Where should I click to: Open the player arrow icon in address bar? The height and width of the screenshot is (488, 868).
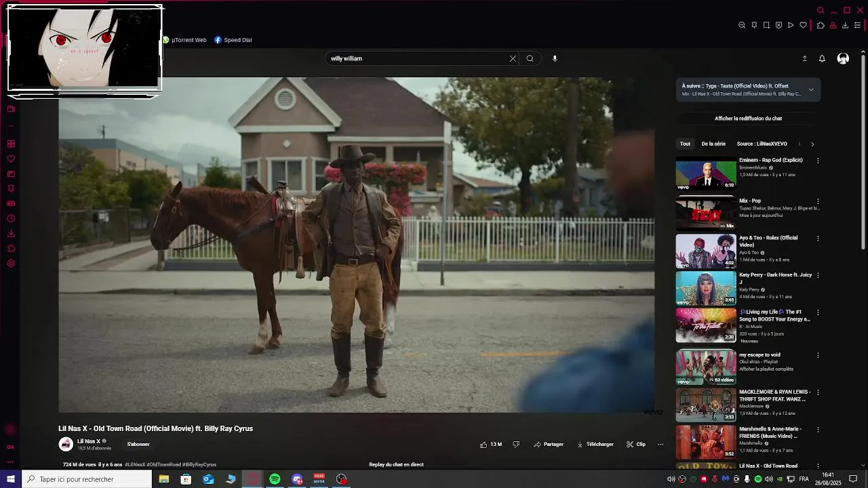(791, 25)
